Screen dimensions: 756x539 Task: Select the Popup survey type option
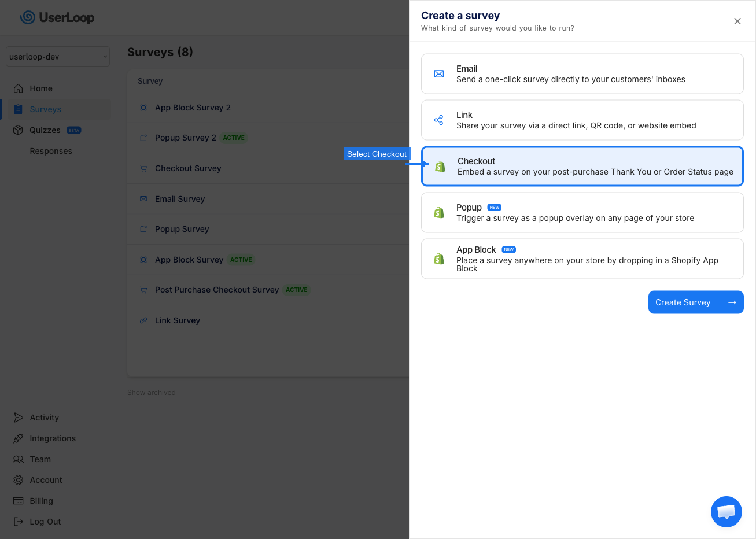(x=582, y=212)
